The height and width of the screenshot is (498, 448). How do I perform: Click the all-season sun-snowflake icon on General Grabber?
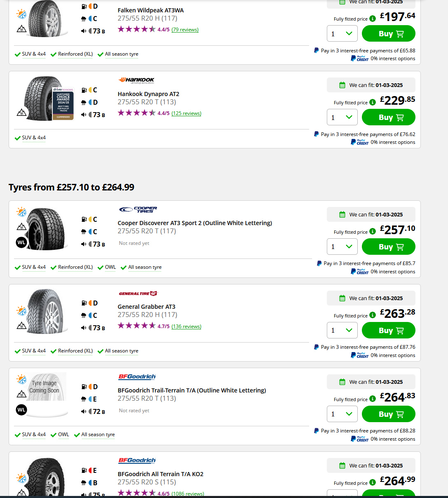coord(21,310)
